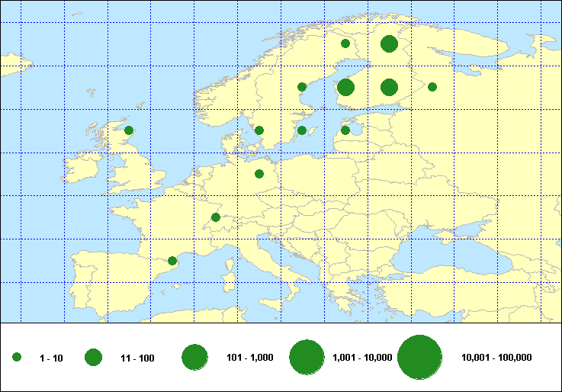The image size is (562, 392).
Task: Click the "101 - 1,000" legend text
Action: point(250,358)
